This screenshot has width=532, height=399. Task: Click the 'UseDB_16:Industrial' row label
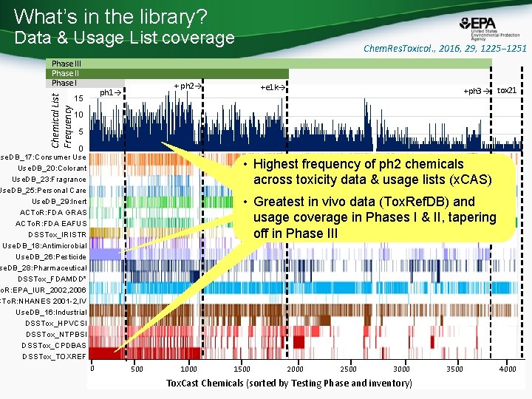coord(51,312)
